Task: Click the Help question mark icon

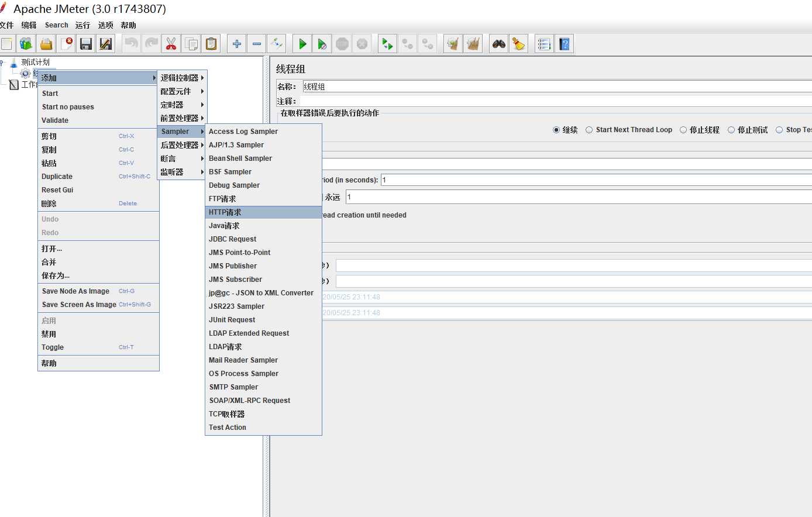Action: 565,44
